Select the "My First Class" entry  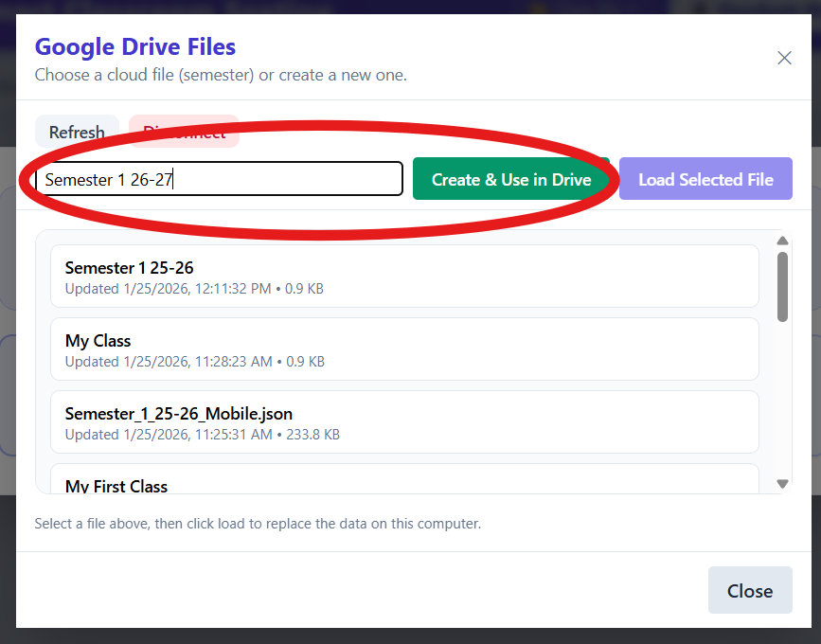tap(404, 483)
